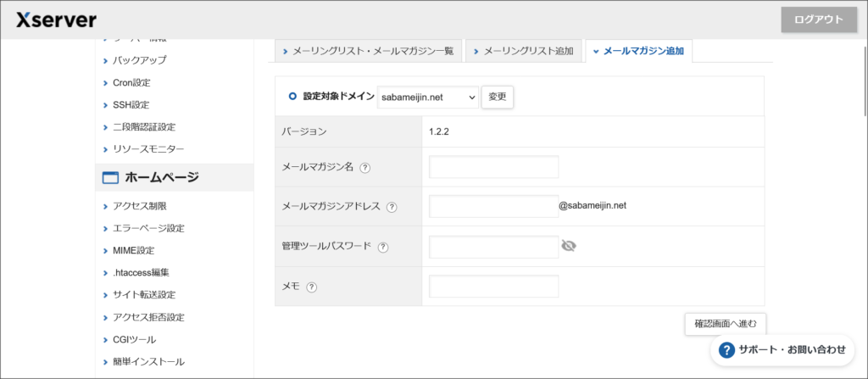Open 二段階認証設定 sidebar link
This screenshot has height=379, width=868.
144,127
